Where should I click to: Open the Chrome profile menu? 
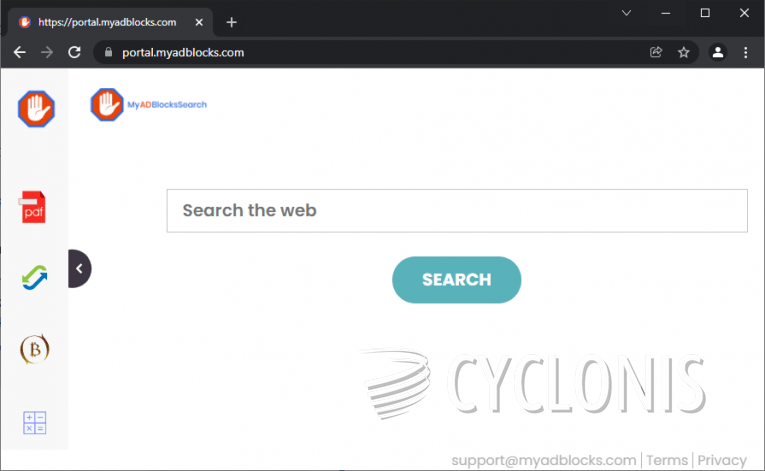717,52
